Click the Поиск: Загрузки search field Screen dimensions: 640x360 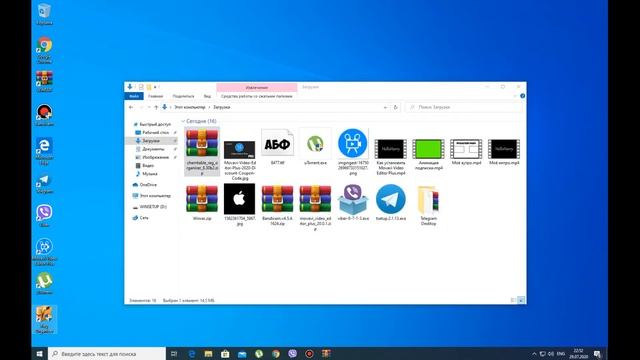point(463,107)
